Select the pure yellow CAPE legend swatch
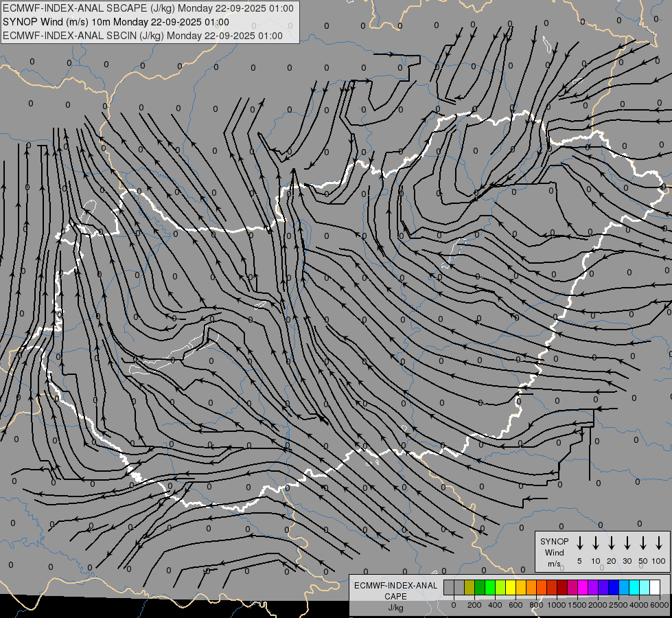The image size is (672, 618). pos(511,587)
